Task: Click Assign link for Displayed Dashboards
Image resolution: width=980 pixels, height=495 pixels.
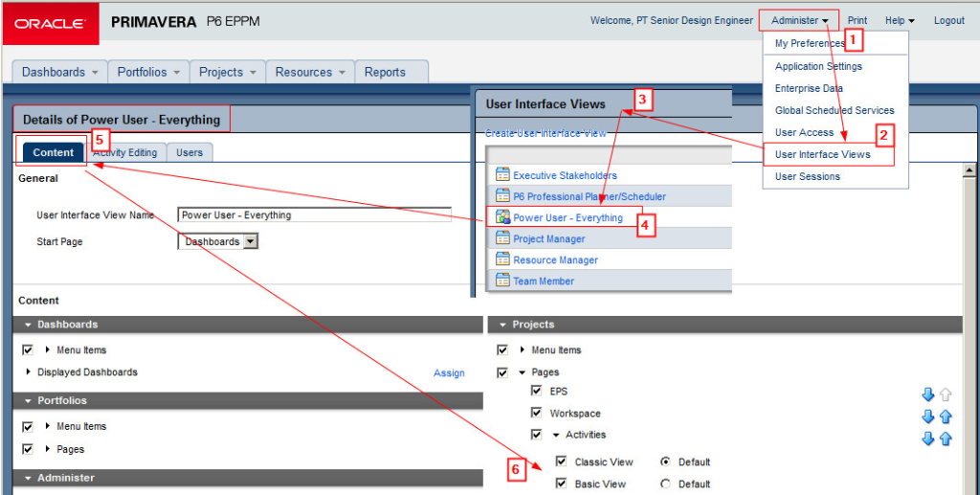Action: click(449, 373)
